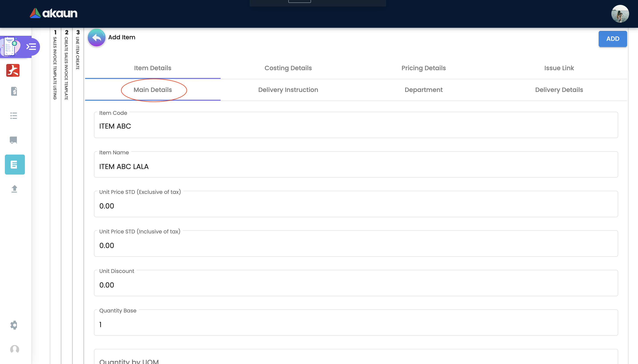Expand the sidebar menu toggle icon
Viewport: 638px width, 364px height.
[x=31, y=47]
